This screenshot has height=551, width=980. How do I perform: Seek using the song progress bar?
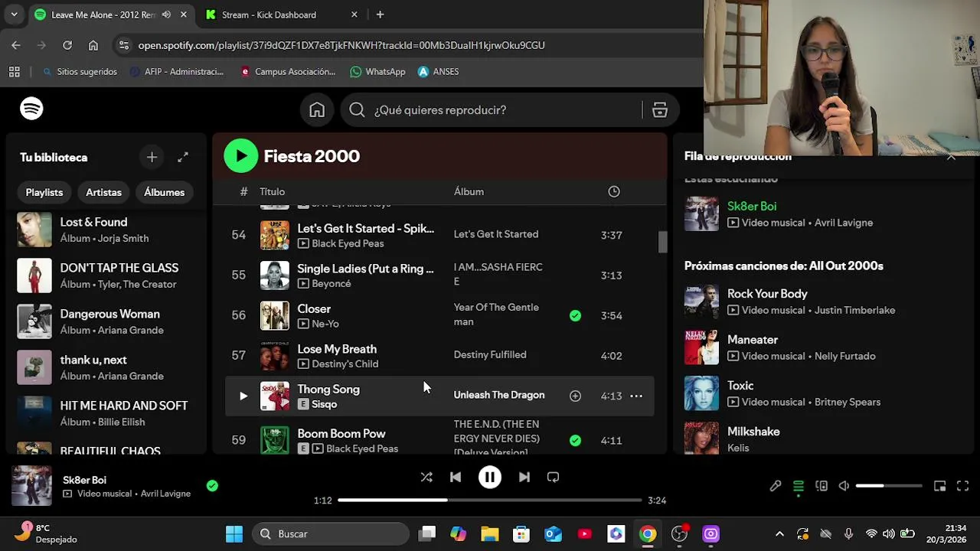[x=490, y=500]
